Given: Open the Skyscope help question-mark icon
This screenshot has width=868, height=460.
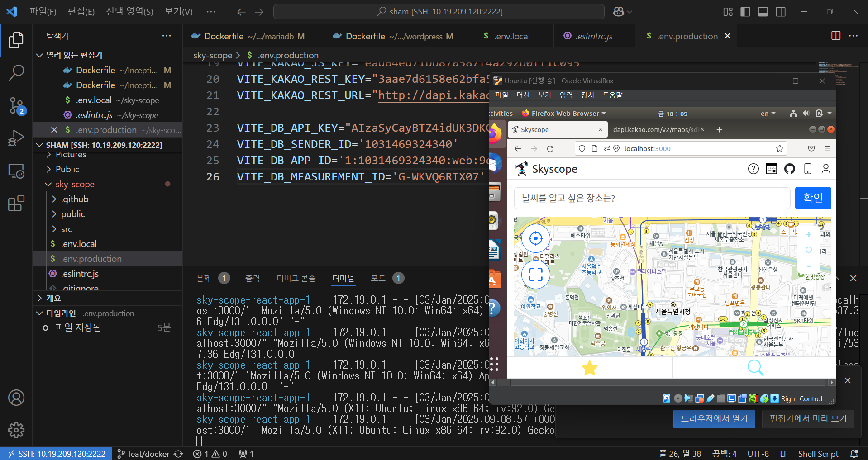Looking at the screenshot, I should coord(753,169).
